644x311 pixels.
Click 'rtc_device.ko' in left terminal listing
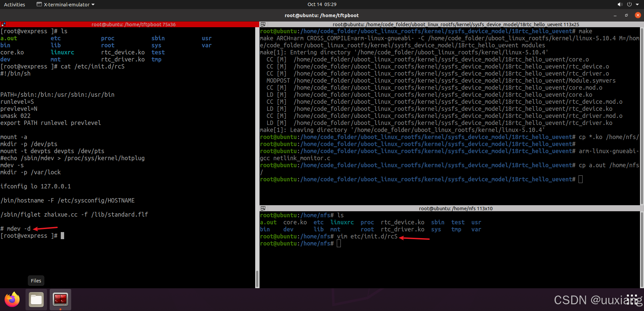[123, 52]
